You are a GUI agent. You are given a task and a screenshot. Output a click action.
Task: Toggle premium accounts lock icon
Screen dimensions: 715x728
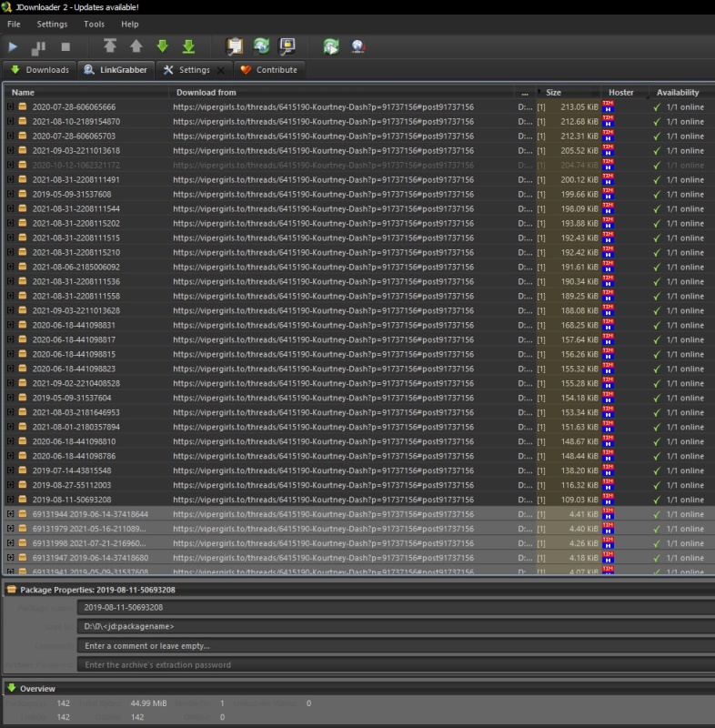coord(287,46)
